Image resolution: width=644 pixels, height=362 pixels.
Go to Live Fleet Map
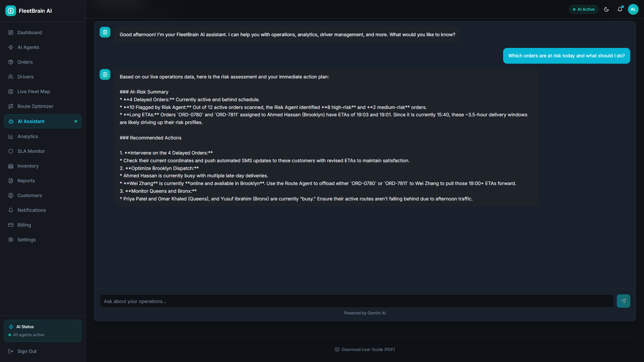point(43,92)
